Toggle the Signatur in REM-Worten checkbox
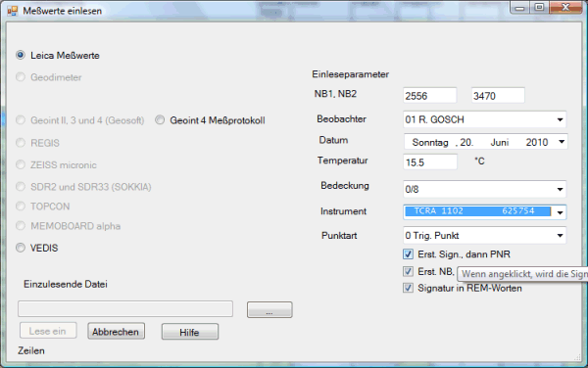This screenshot has width=588, height=368. [x=408, y=288]
